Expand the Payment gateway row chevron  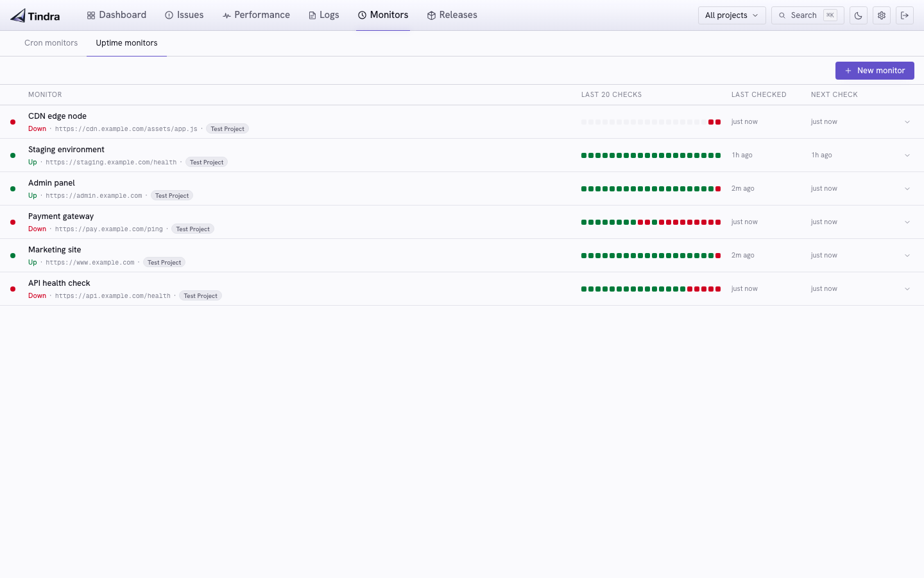pos(907,222)
